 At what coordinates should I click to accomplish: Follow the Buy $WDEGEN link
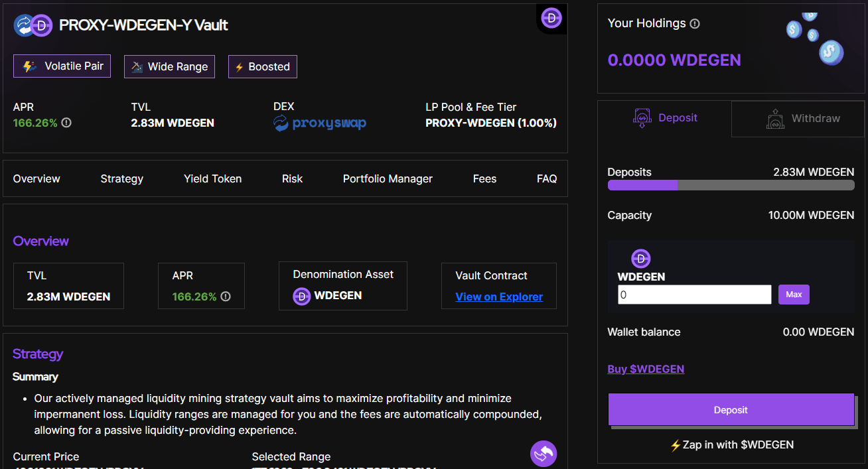(646, 369)
